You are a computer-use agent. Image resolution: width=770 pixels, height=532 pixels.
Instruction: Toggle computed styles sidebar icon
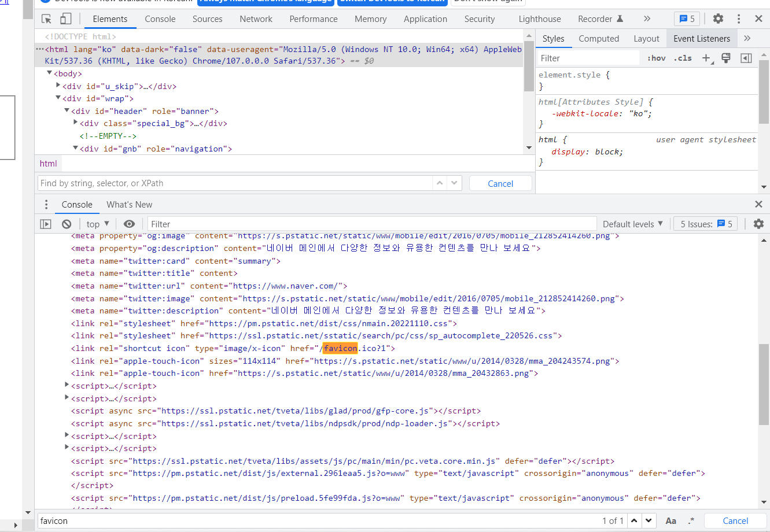pos(746,58)
